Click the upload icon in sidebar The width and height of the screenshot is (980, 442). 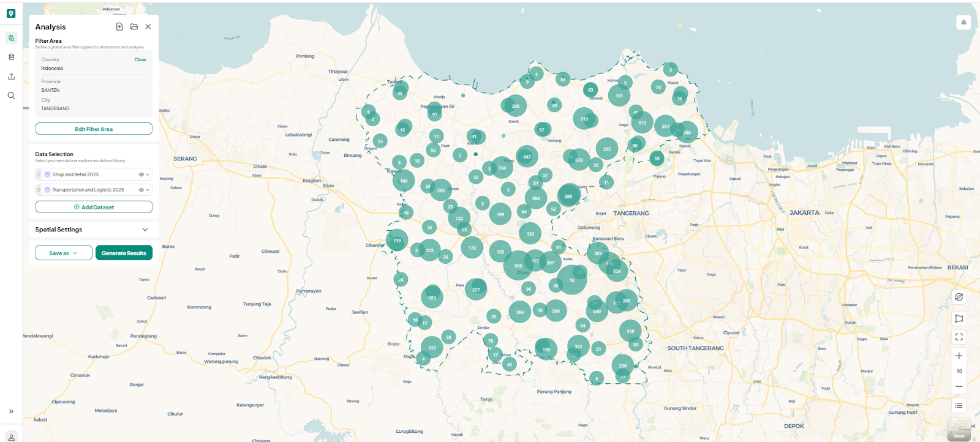click(11, 77)
